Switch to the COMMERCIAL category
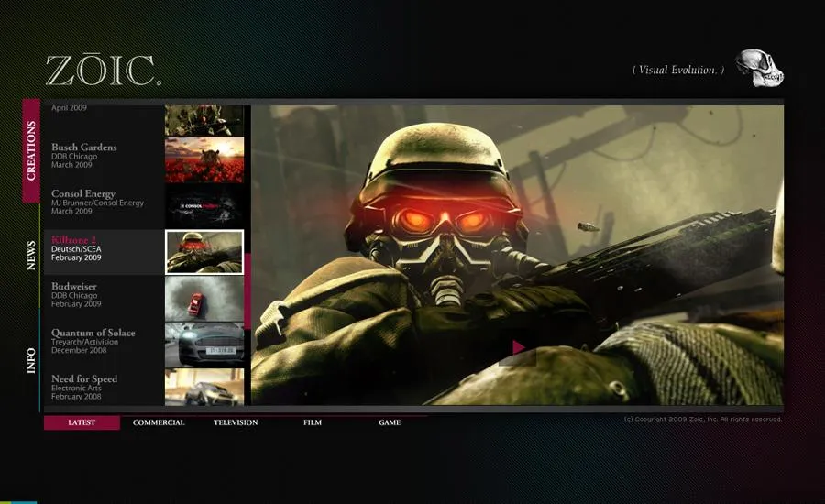 [159, 422]
